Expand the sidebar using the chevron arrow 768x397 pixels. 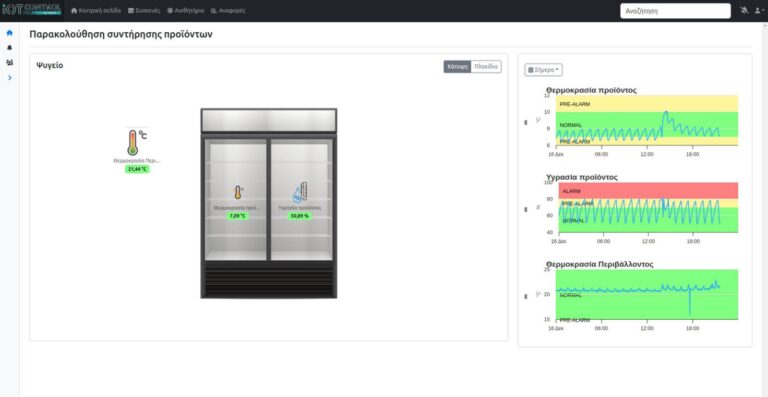click(9, 77)
